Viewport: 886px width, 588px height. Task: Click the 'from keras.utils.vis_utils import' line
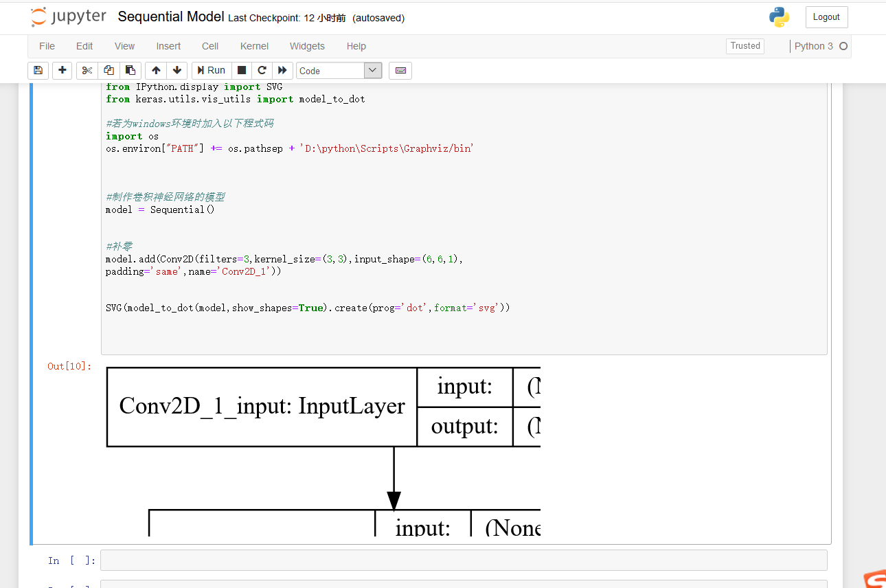(236, 99)
